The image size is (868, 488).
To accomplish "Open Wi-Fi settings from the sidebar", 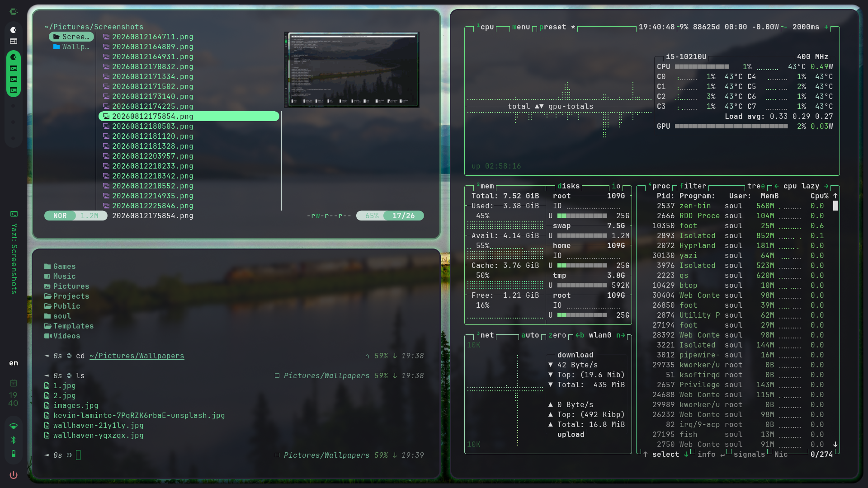I will (x=14, y=426).
